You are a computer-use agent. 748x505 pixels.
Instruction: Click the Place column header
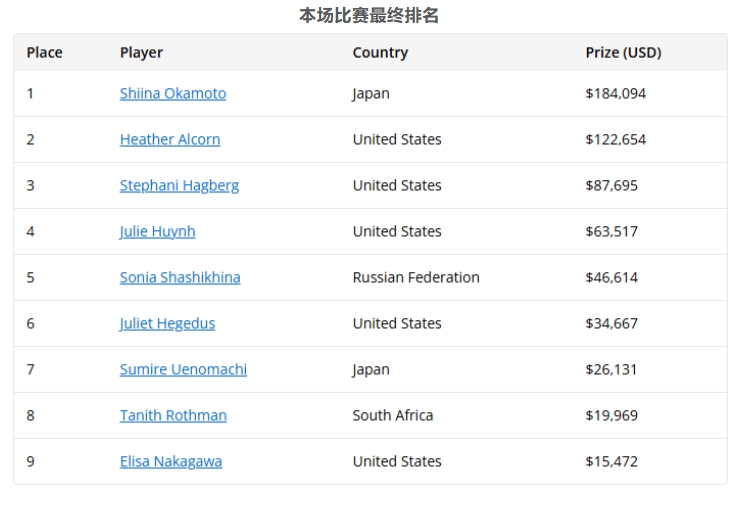click(44, 52)
